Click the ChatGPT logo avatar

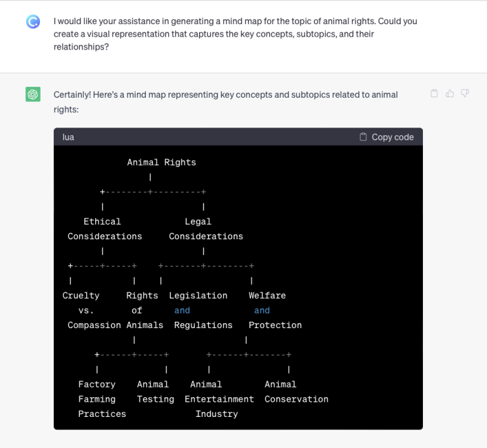[x=33, y=95]
